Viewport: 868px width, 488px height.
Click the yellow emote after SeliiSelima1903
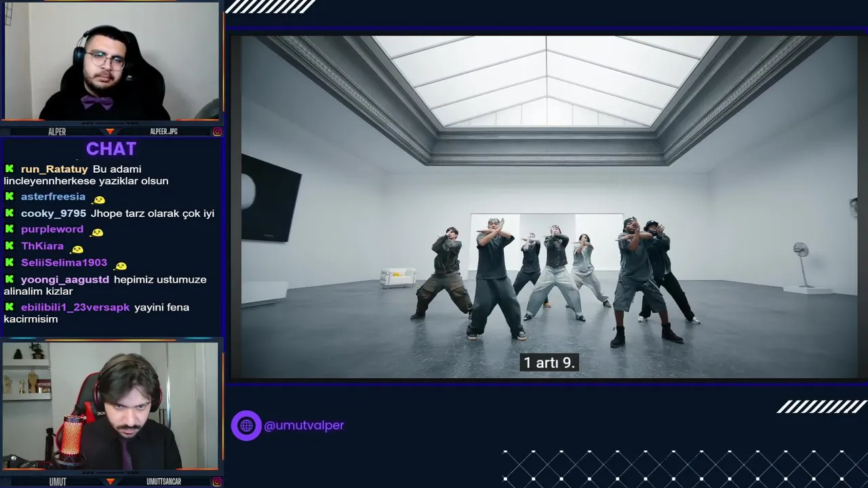[121, 266]
